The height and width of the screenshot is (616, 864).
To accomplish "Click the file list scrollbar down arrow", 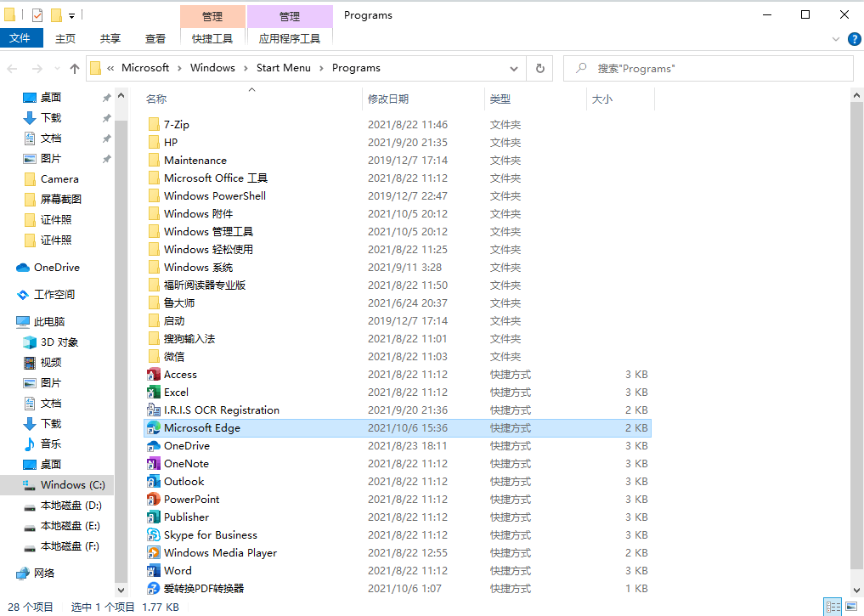I will click(857, 591).
